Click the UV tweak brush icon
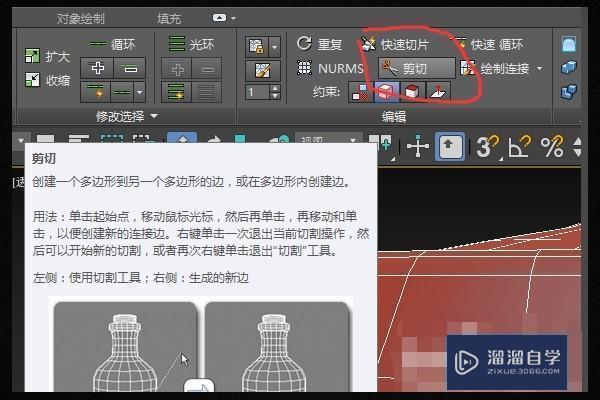Image resolution: width=600 pixels, height=400 pixels. click(x=263, y=70)
